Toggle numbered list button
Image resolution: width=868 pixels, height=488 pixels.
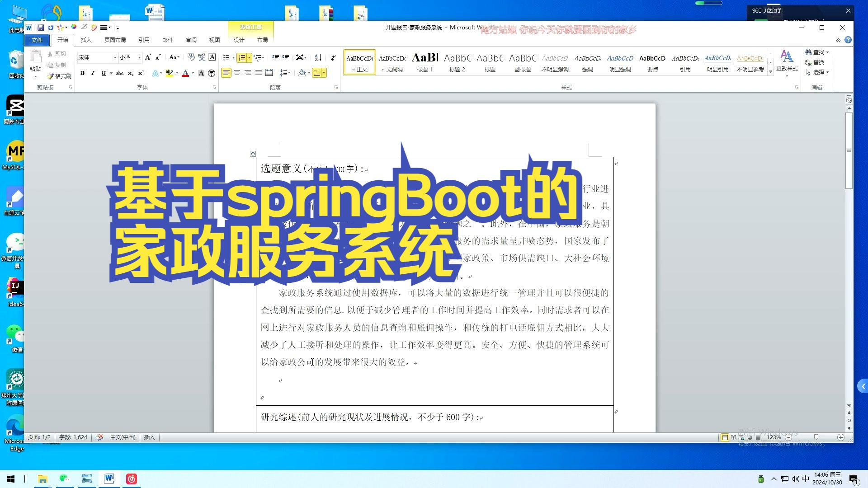(x=242, y=57)
